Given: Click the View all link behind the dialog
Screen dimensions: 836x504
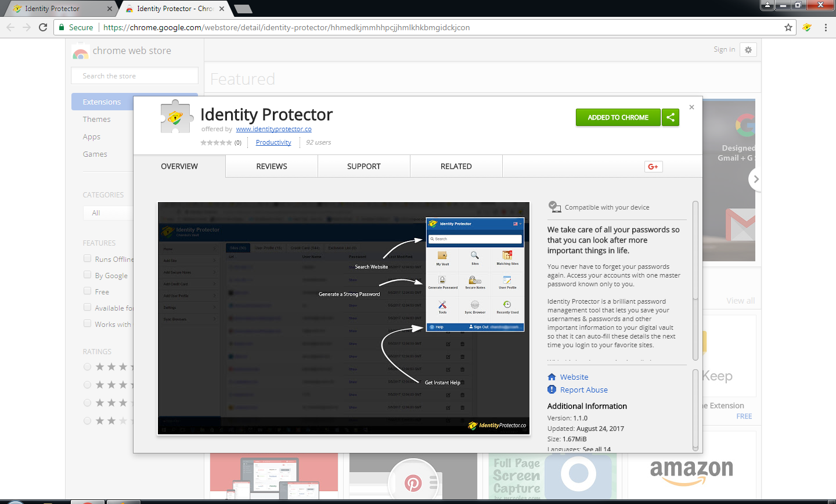Looking at the screenshot, I should click(x=741, y=301).
